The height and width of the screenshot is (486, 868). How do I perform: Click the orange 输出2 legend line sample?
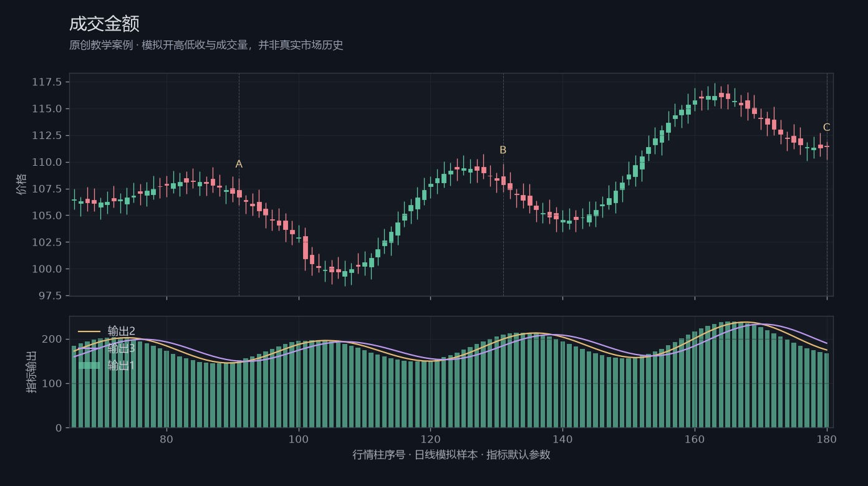[x=89, y=331]
